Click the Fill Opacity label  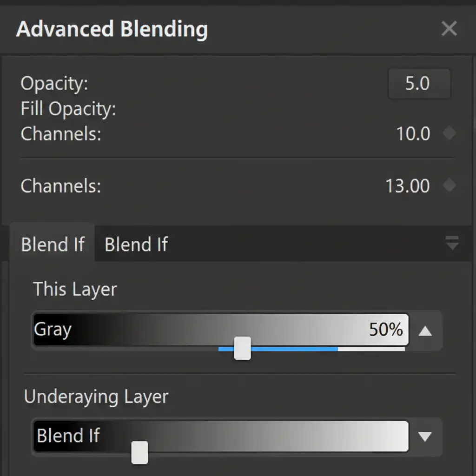click(68, 109)
